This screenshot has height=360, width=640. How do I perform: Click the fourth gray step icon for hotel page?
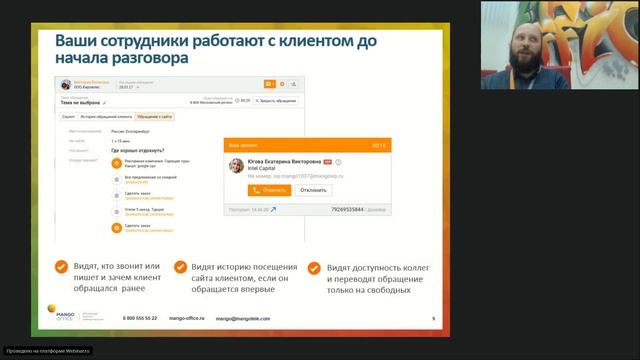click(116, 212)
